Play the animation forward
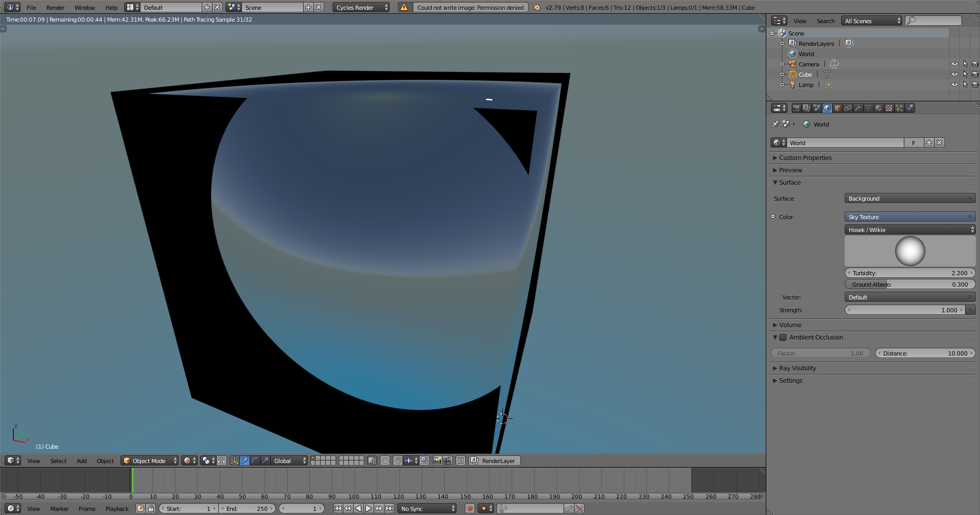Screen dimensions: 980x515 (x=369, y=508)
